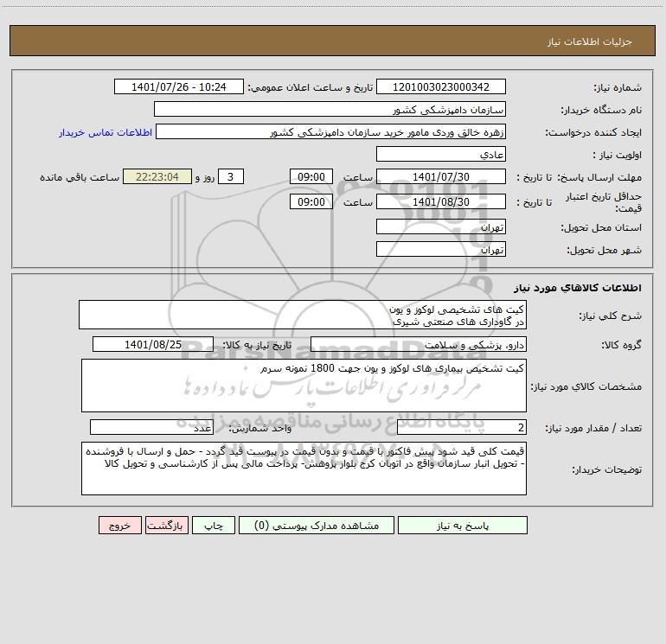Click the چاپ print button
The height and width of the screenshot is (644, 666).
(214, 526)
